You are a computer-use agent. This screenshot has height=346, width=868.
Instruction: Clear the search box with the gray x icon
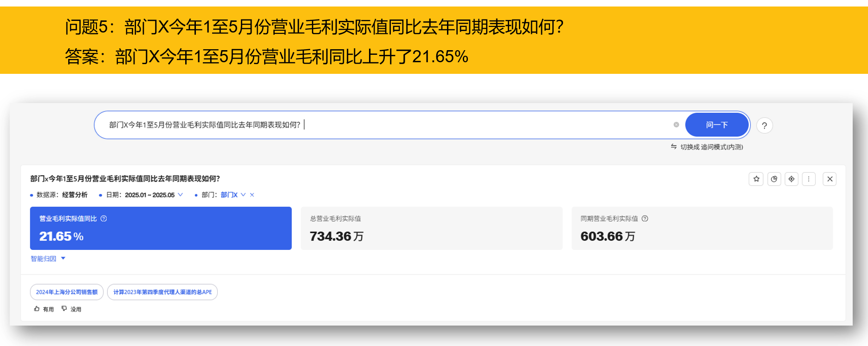[676, 124]
